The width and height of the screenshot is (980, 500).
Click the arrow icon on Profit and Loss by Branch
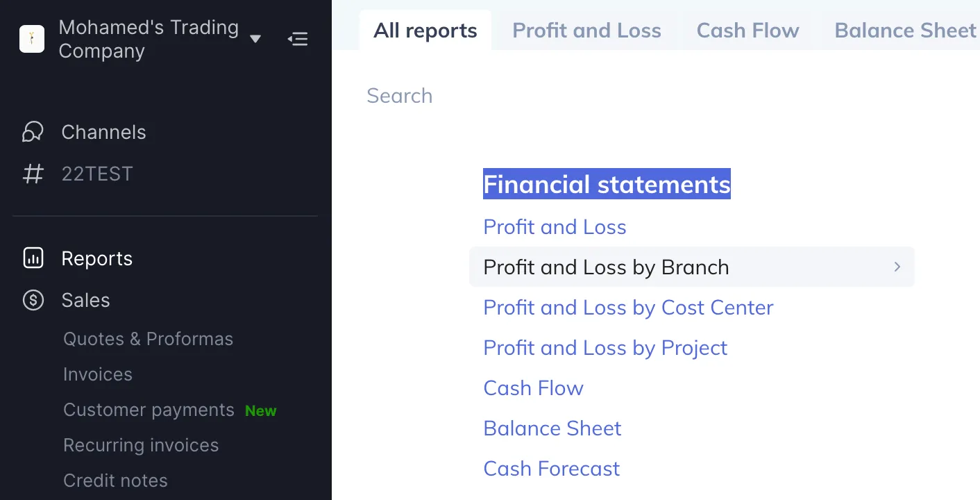897,267
